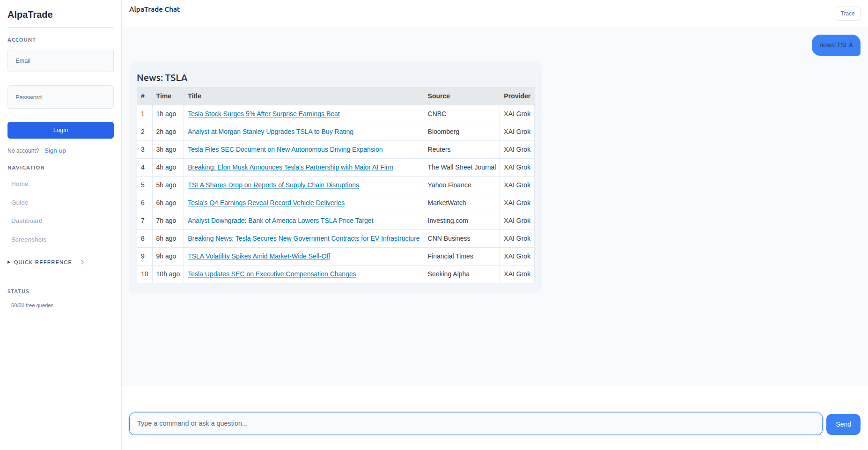Open the Sign up link
Viewport: 868px width, 450px height.
[x=55, y=151]
